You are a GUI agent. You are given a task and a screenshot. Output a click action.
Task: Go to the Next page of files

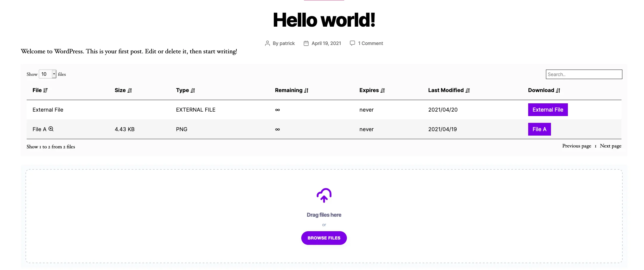tap(610, 146)
